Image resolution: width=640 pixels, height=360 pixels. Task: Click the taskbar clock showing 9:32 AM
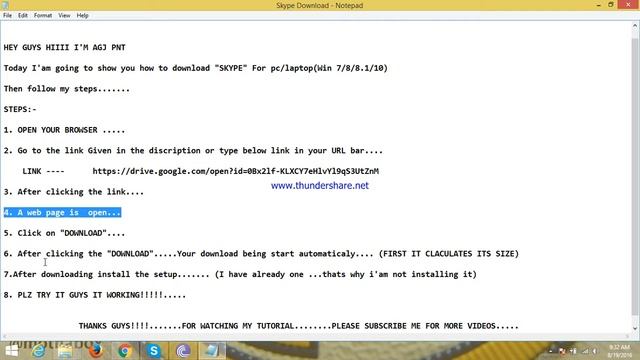click(620, 351)
